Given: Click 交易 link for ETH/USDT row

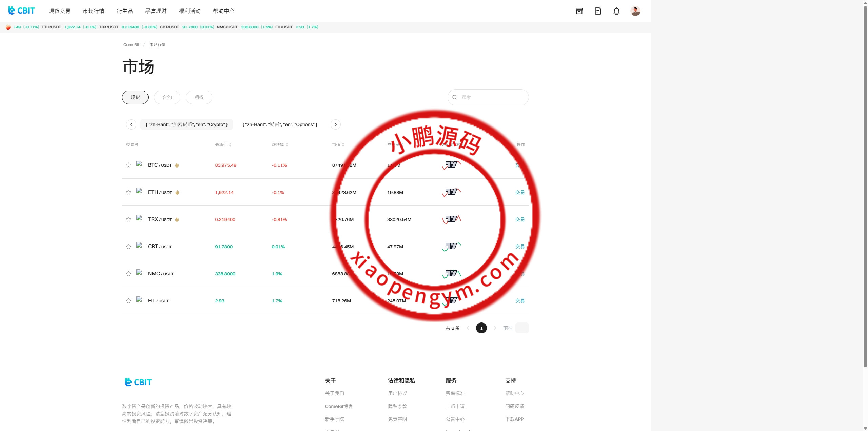Looking at the screenshot, I should (520, 192).
